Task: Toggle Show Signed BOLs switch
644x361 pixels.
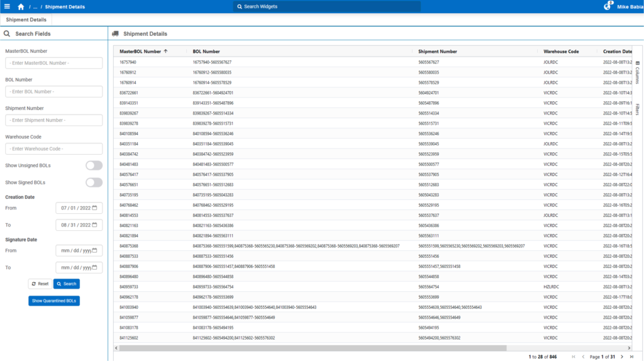Action: pyautogui.click(x=94, y=182)
